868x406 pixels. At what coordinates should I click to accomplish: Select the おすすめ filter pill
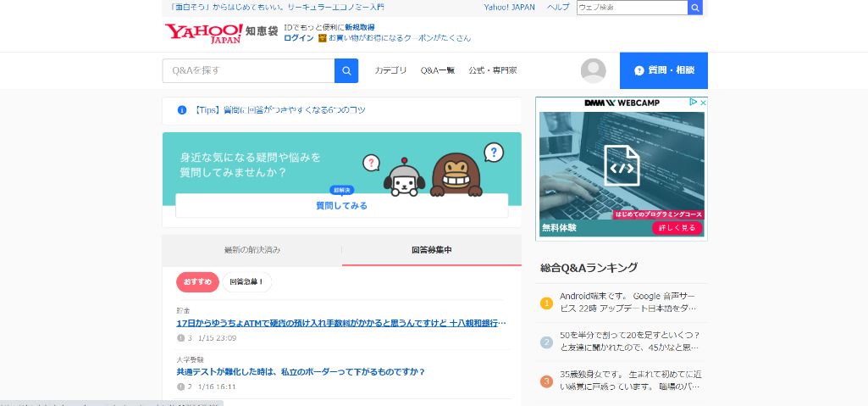click(197, 282)
